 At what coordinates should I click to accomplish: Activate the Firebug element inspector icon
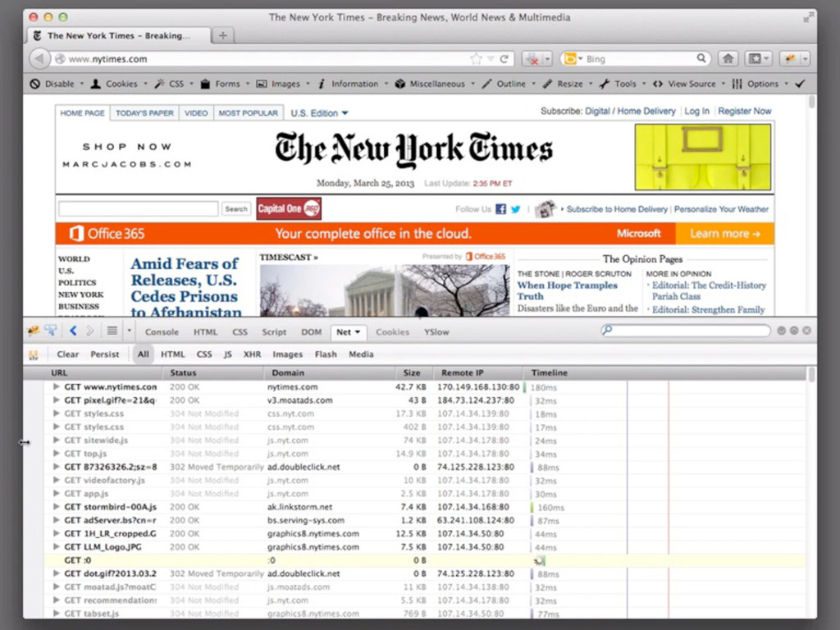pyautogui.click(x=51, y=331)
